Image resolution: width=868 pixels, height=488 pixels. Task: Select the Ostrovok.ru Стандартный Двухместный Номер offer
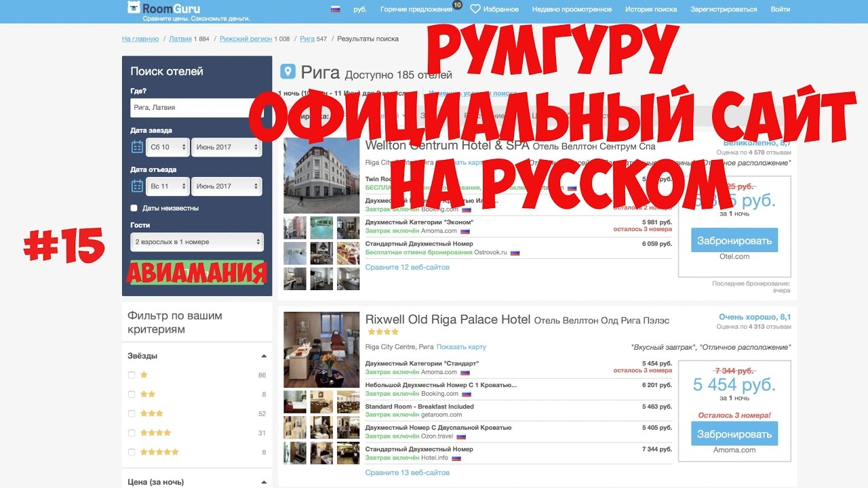click(518, 248)
